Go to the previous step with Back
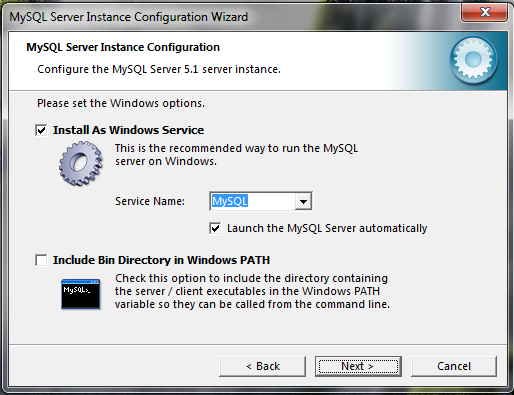The image size is (514, 395). click(262, 366)
